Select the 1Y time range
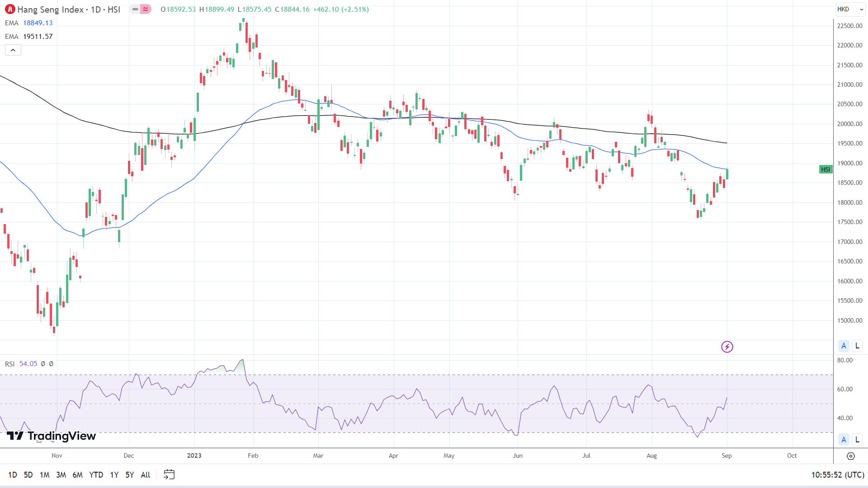 pos(114,475)
